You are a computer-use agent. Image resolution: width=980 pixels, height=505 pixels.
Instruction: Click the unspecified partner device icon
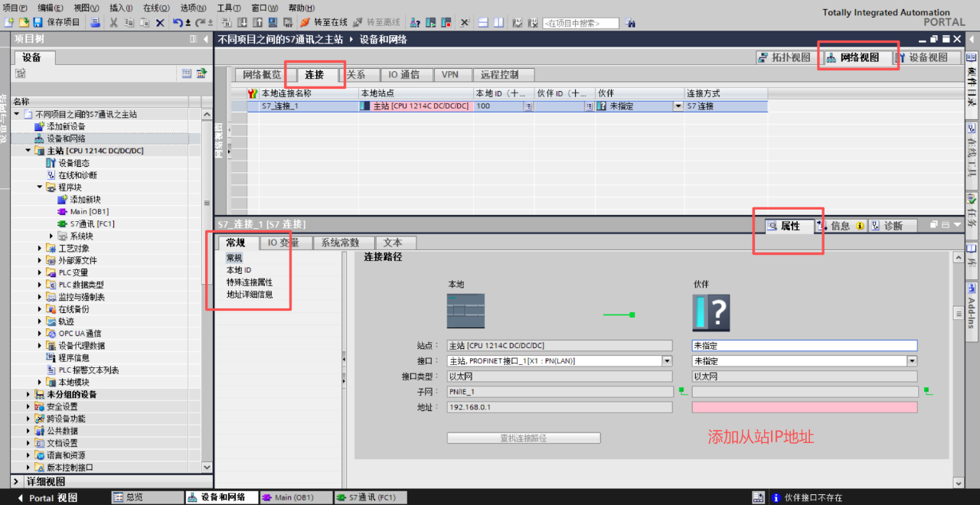pos(710,312)
